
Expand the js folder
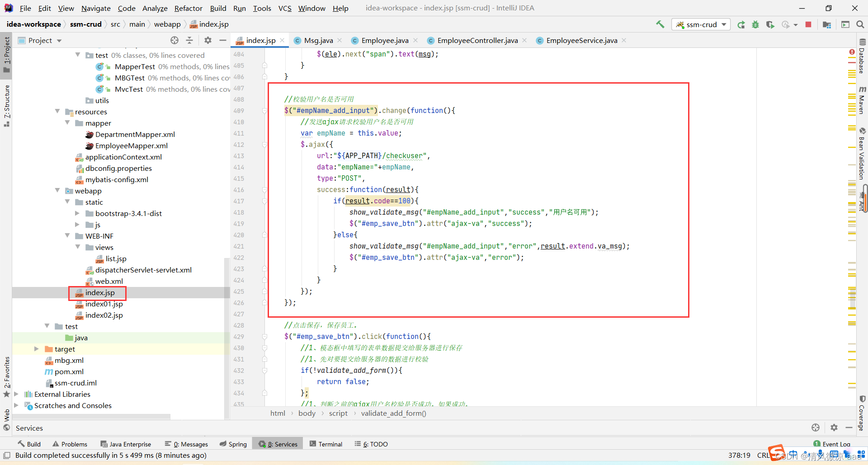(x=77, y=224)
